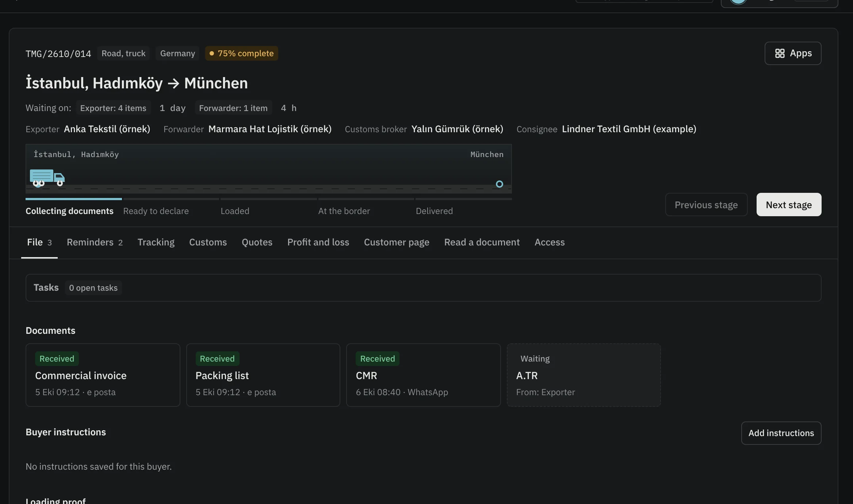Click the München destination circle marker
The width and height of the screenshot is (853, 504).
coord(499,184)
